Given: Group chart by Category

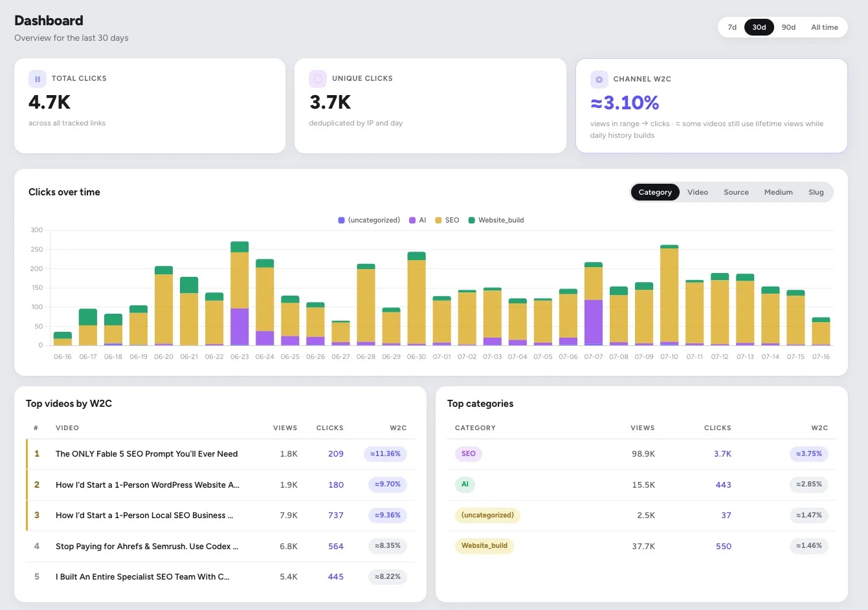Looking at the screenshot, I should (x=655, y=192).
